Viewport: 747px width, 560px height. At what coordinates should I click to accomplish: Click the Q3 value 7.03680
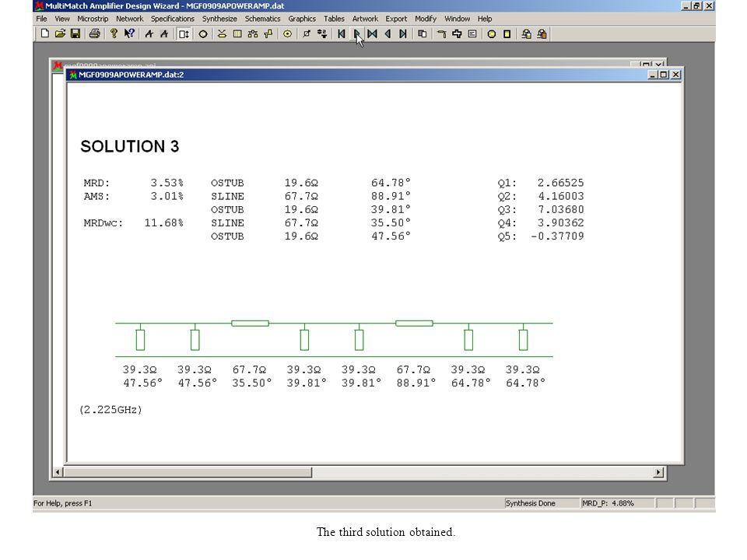(561, 209)
